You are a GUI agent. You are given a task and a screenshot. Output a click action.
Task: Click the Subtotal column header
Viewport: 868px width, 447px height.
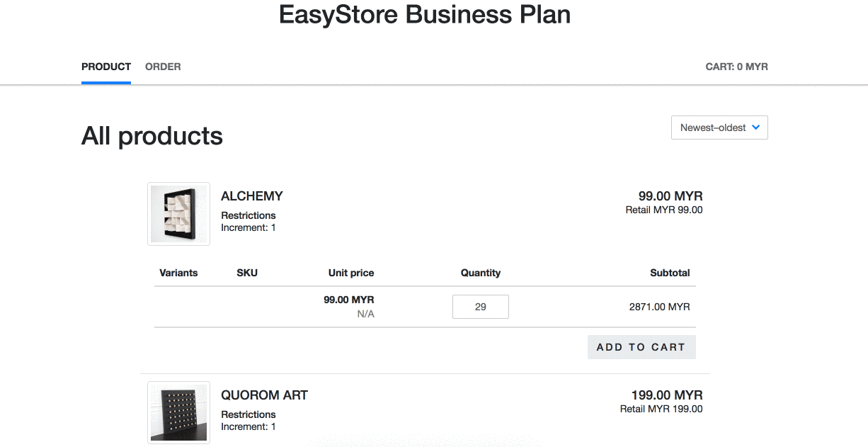[x=670, y=273]
